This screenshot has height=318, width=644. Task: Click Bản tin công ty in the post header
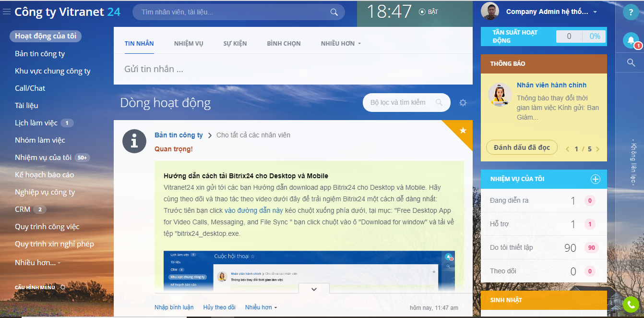179,135
